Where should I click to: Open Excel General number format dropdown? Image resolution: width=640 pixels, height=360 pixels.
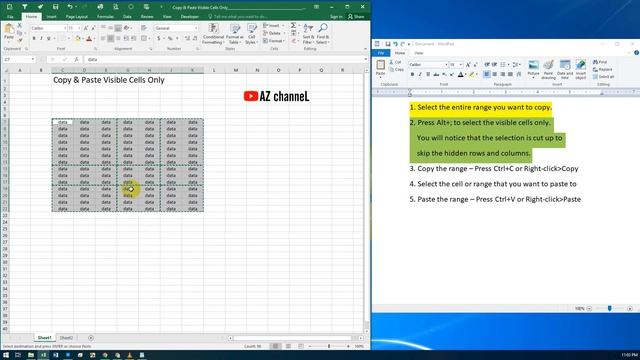click(196, 28)
